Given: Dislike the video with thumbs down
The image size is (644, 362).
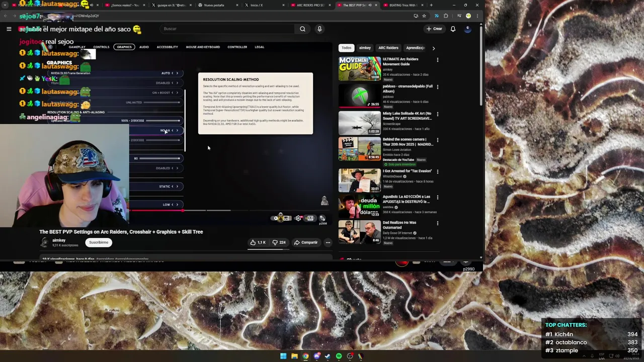Looking at the screenshot, I should pos(279,242).
